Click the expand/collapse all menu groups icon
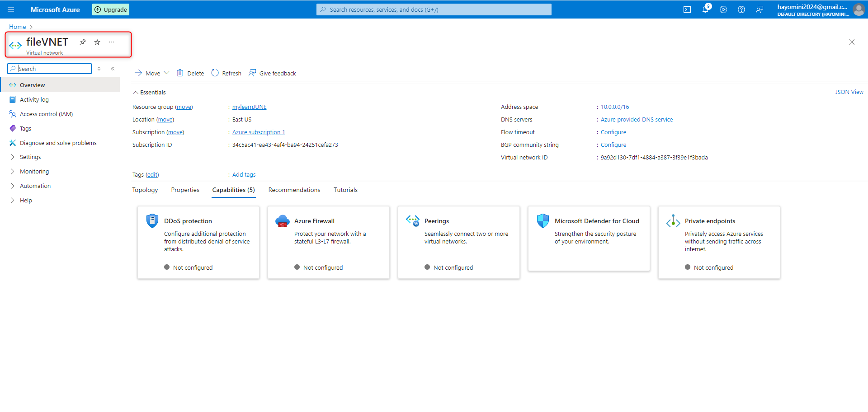The height and width of the screenshot is (412, 868). click(99, 69)
